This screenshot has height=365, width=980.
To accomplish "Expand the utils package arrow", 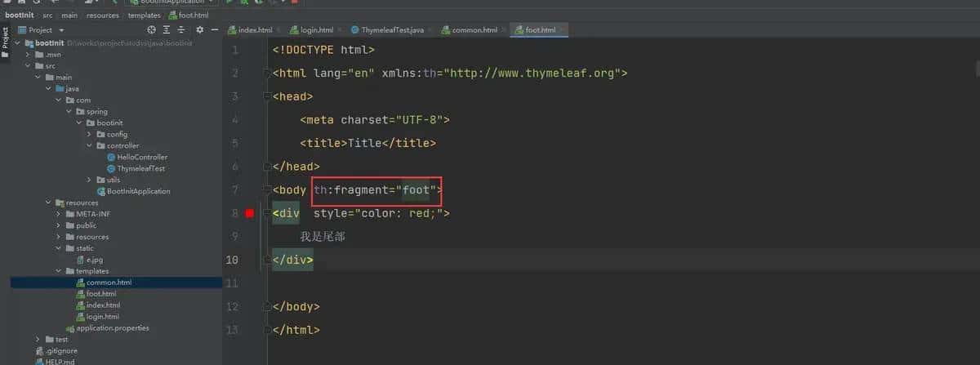I will 89,180.
